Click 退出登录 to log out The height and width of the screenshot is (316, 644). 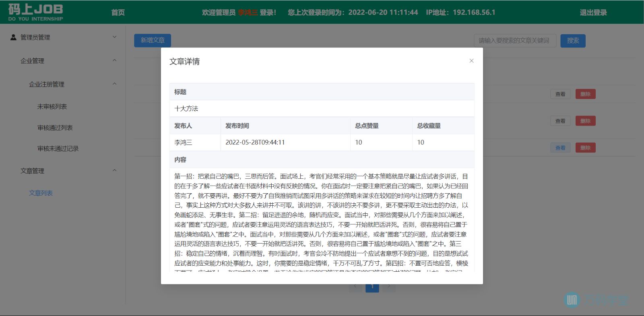pos(593,12)
